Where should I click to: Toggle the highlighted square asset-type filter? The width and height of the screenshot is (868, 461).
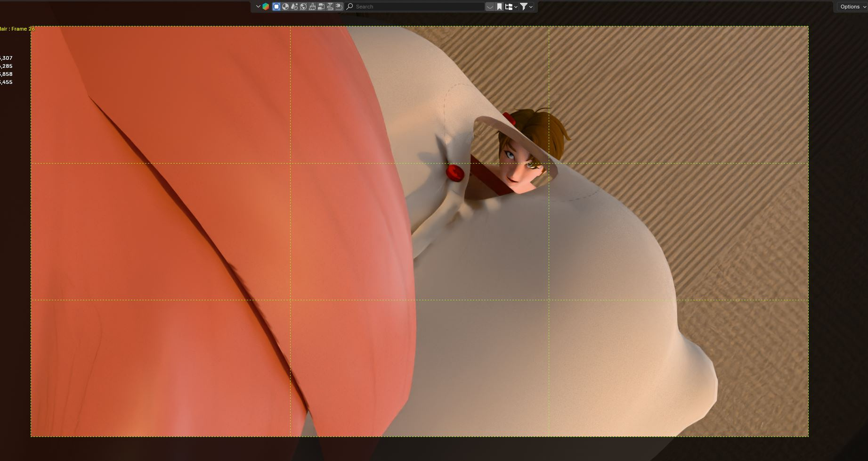(276, 7)
